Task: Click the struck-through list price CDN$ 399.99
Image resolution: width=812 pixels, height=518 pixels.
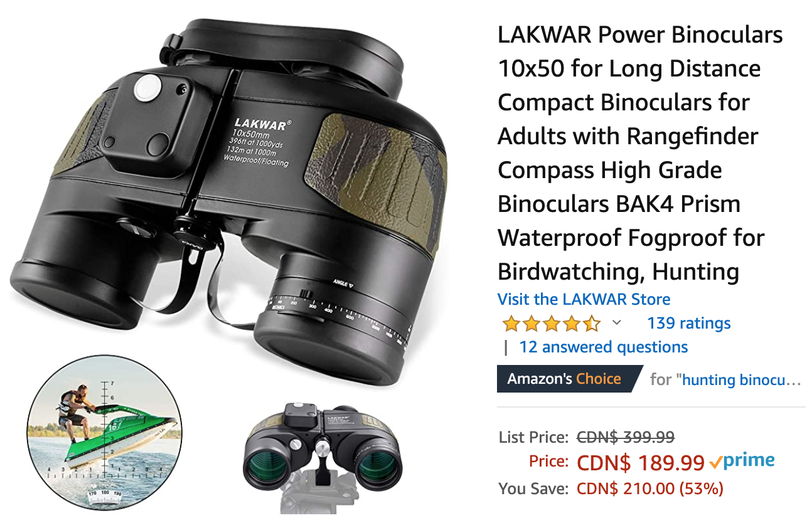Action: [x=626, y=437]
